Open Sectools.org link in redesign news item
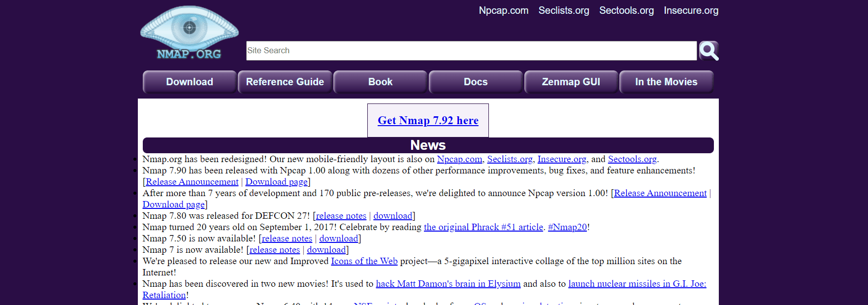Screen dimensions: 868x305 coord(632,159)
